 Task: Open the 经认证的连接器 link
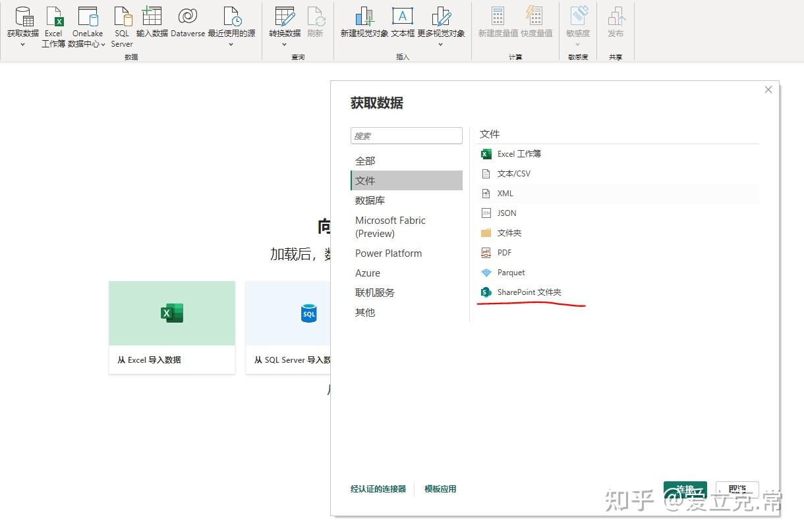point(378,489)
